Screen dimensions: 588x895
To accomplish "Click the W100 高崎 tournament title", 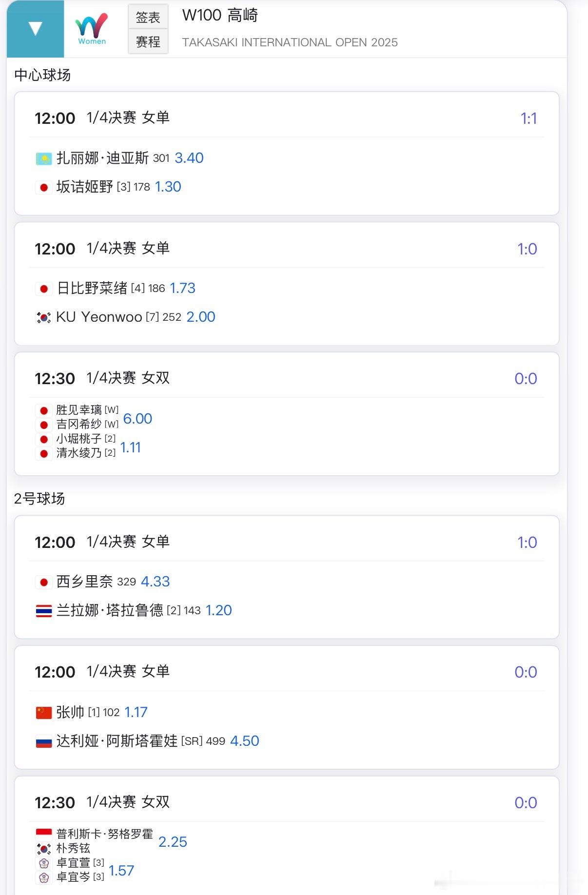I will [220, 16].
